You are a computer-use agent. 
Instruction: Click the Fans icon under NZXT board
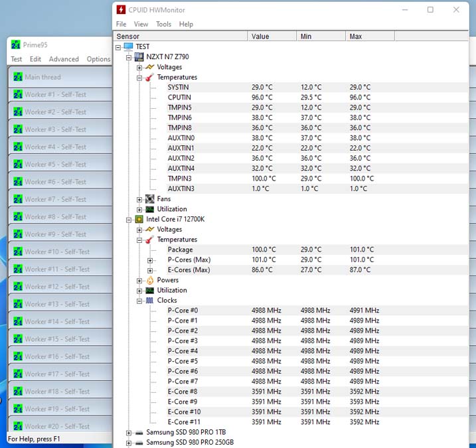click(x=149, y=199)
